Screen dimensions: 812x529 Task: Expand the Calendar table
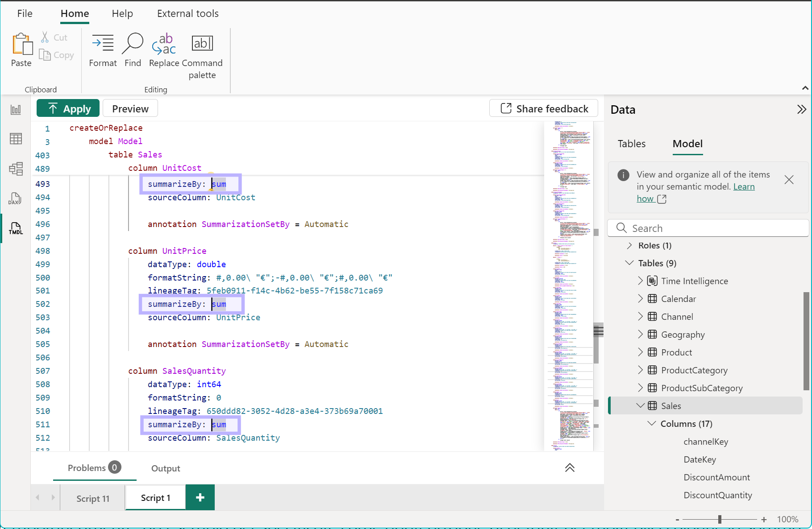641,299
